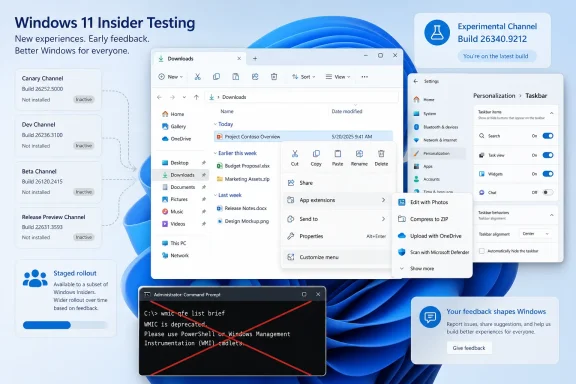Open the See more ellipsis in toolbar
Viewport: 576px width, 384px height.
click(x=364, y=77)
